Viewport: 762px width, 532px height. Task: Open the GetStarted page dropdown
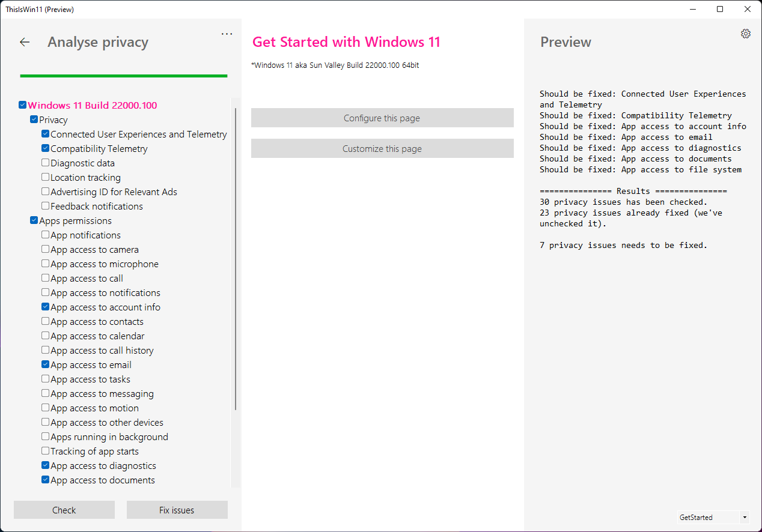[x=713, y=517]
